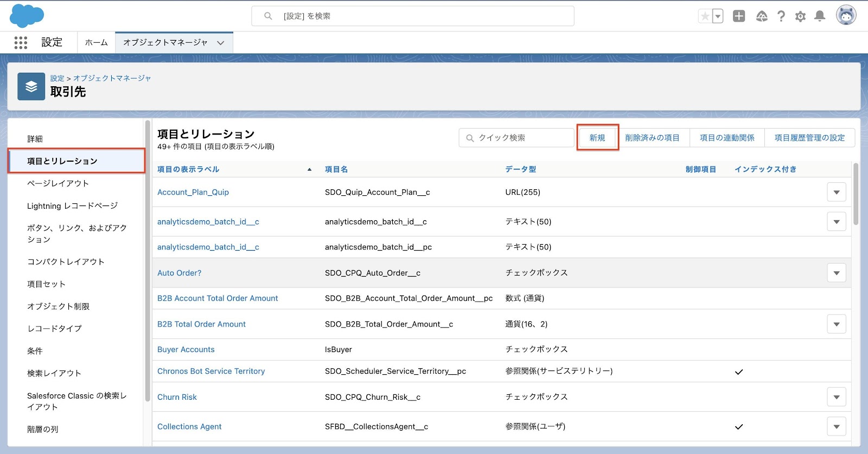Open 削除済みの項目 button

coord(652,138)
